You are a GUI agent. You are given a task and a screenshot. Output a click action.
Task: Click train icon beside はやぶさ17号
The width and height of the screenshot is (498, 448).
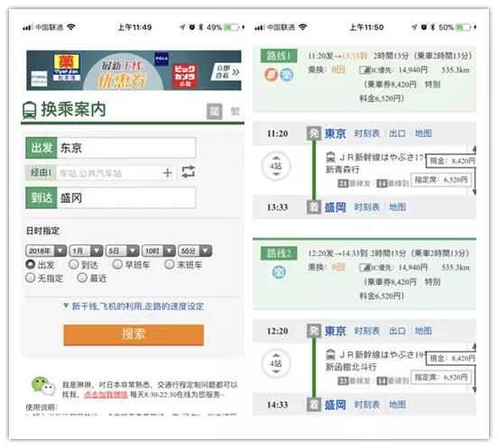point(330,157)
